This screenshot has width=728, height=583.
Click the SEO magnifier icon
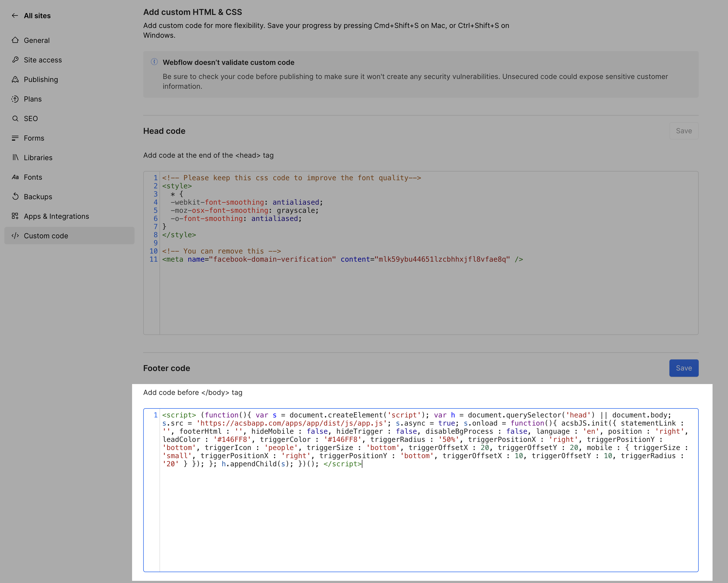click(x=15, y=119)
